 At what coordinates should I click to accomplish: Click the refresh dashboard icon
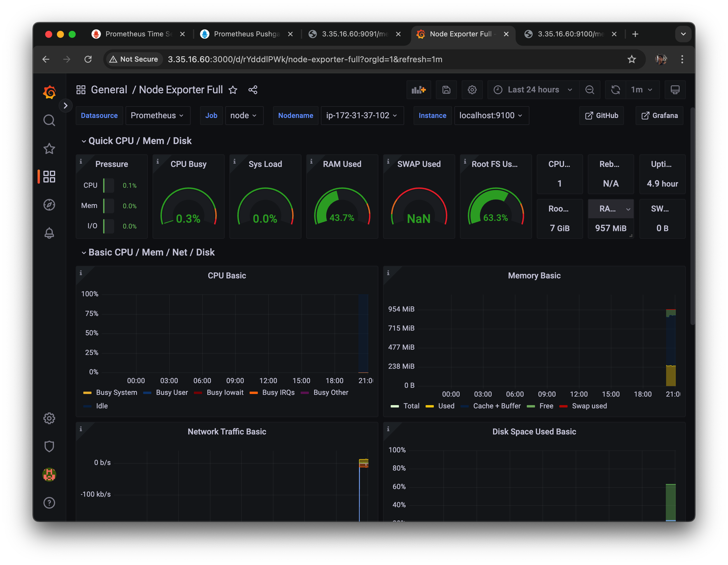tap(615, 90)
